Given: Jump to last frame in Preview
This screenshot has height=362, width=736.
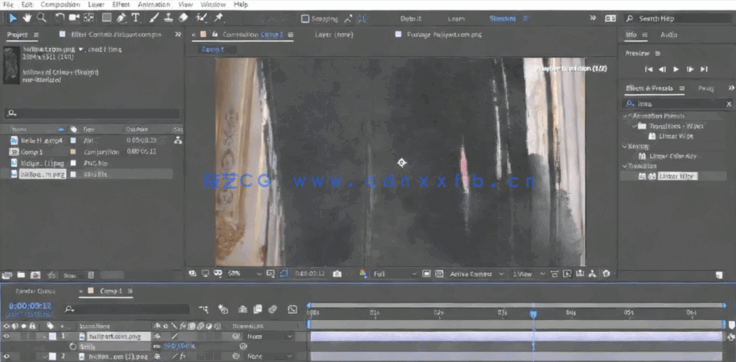Looking at the screenshot, I should (704, 69).
